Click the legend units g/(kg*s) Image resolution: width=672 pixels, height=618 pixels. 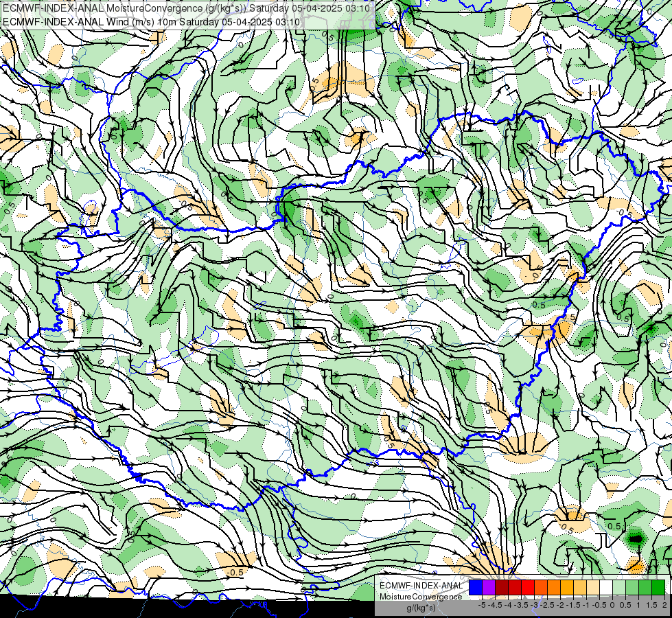[x=421, y=608]
